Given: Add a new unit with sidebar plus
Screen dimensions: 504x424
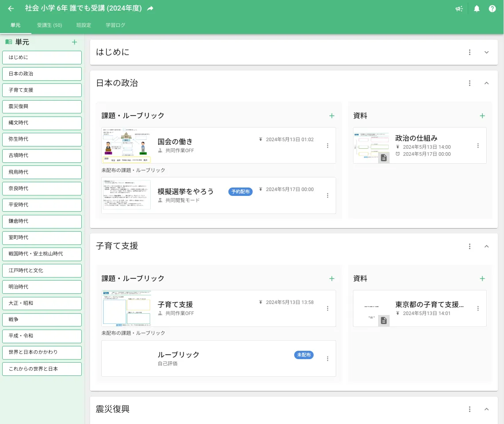Looking at the screenshot, I should pyautogui.click(x=74, y=42).
